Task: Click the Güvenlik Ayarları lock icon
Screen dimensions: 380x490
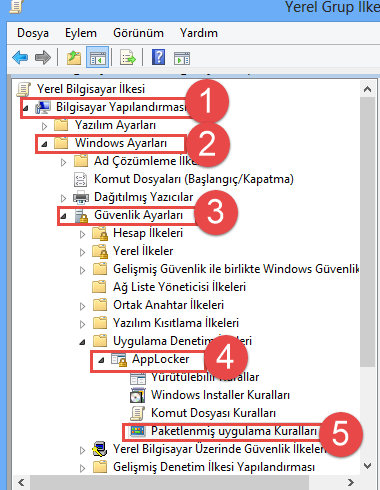Action: (x=81, y=216)
